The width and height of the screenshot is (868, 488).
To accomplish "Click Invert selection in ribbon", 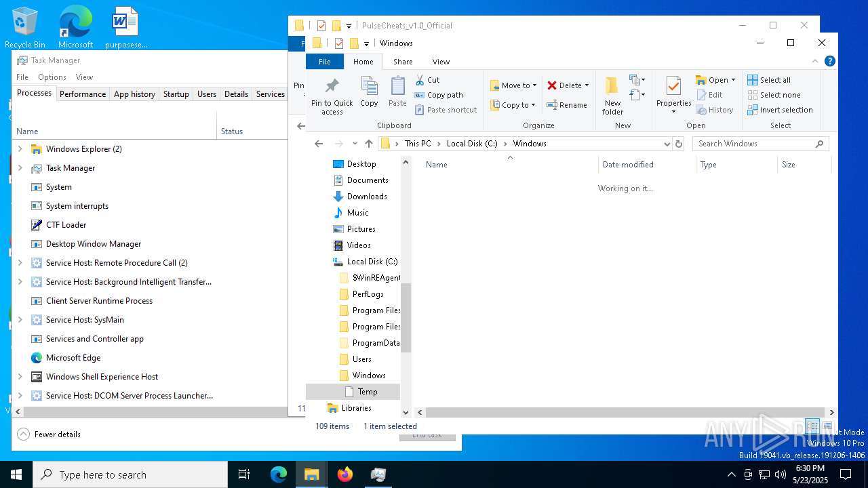I will click(x=780, y=110).
